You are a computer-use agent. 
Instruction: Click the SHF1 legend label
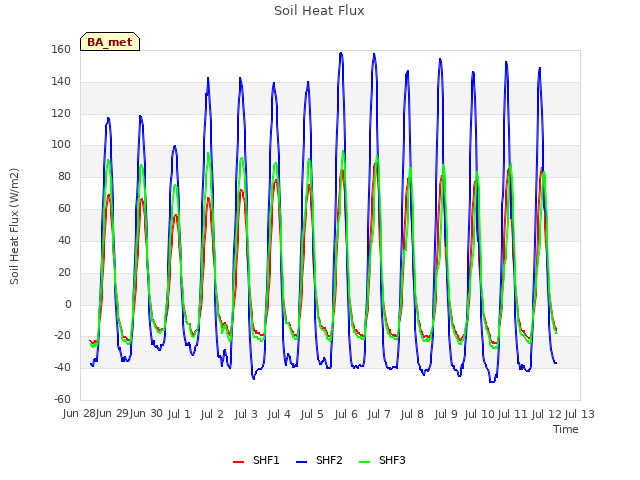pyautogui.click(x=266, y=460)
